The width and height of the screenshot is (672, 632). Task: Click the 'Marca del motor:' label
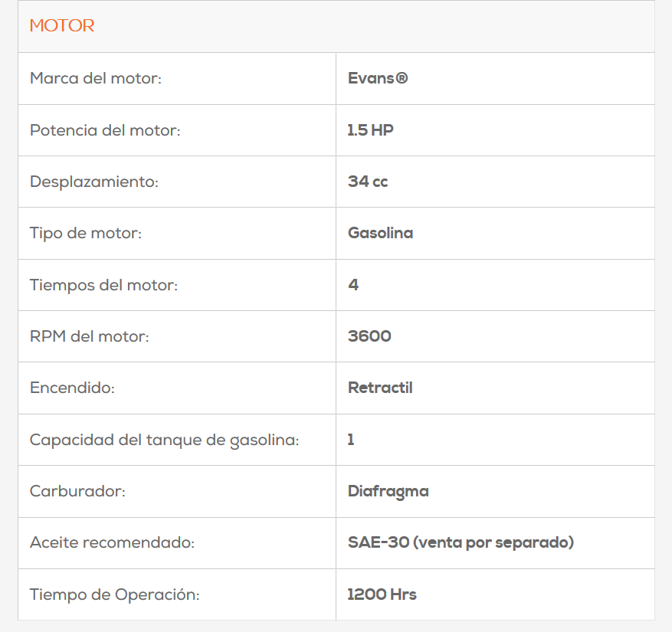pos(96,78)
